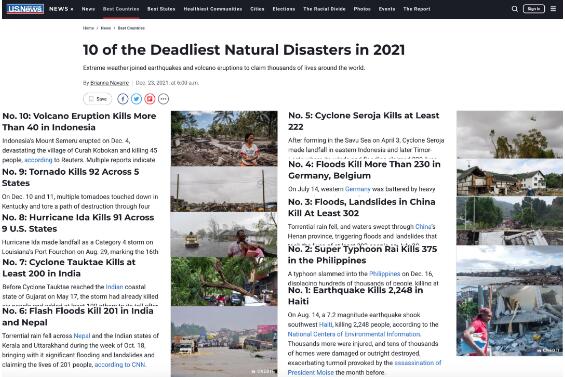Open The Racial Divide section

[324, 9]
